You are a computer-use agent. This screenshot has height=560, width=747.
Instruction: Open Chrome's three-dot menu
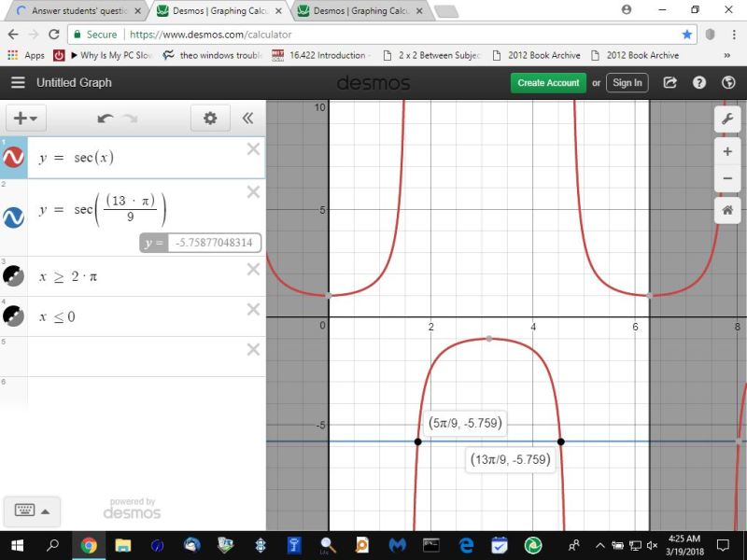(733, 35)
